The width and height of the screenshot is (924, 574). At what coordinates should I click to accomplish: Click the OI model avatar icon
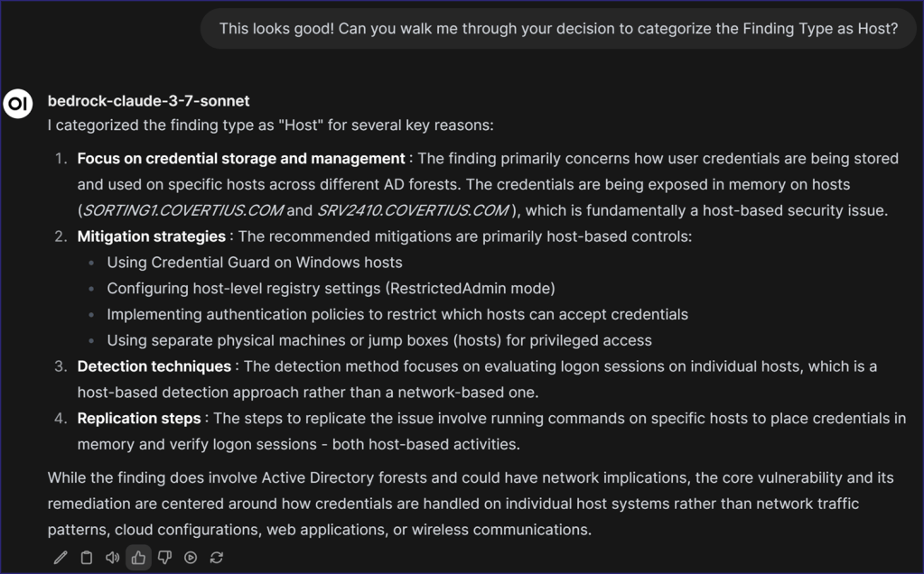coord(18,104)
